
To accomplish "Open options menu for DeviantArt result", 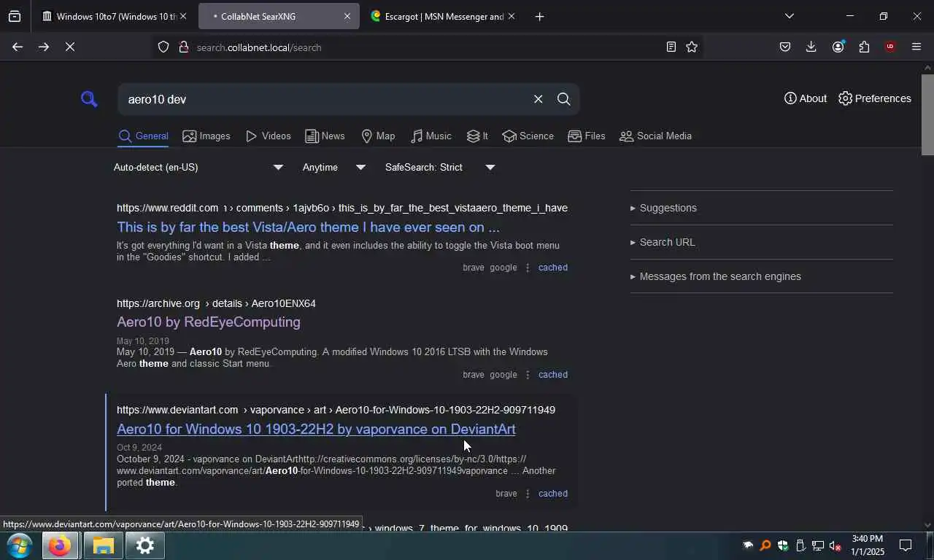I will pos(527,494).
